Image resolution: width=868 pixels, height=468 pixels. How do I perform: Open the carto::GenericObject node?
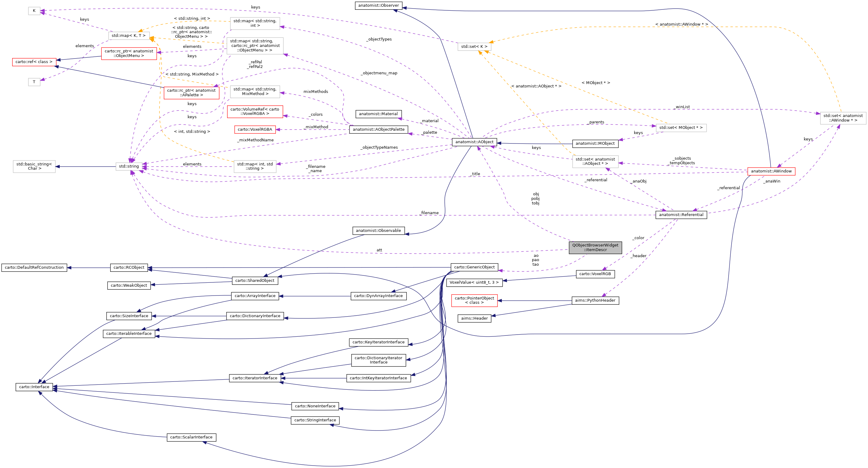[x=474, y=268]
